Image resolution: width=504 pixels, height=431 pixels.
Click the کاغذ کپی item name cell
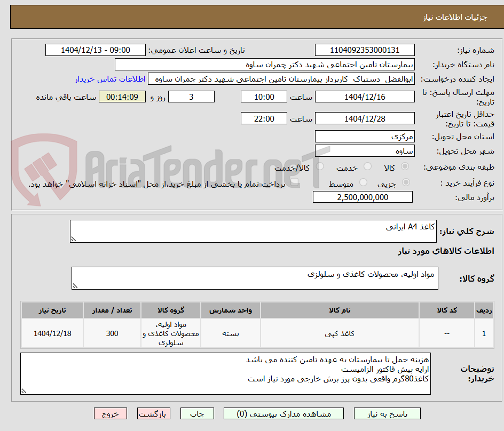click(x=340, y=334)
